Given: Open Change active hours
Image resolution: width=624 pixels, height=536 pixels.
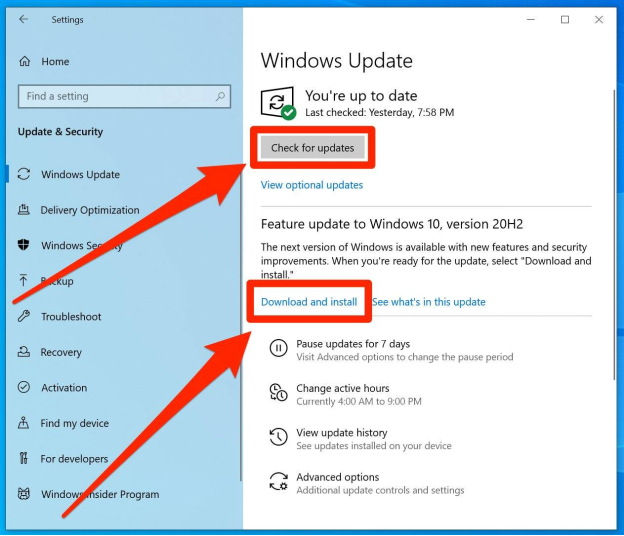Looking at the screenshot, I should (343, 388).
